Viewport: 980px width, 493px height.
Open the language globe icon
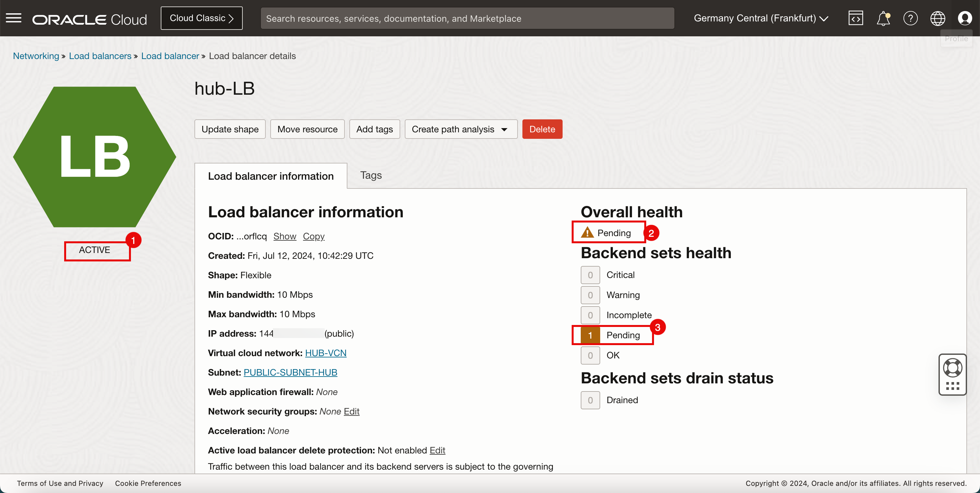coord(938,18)
